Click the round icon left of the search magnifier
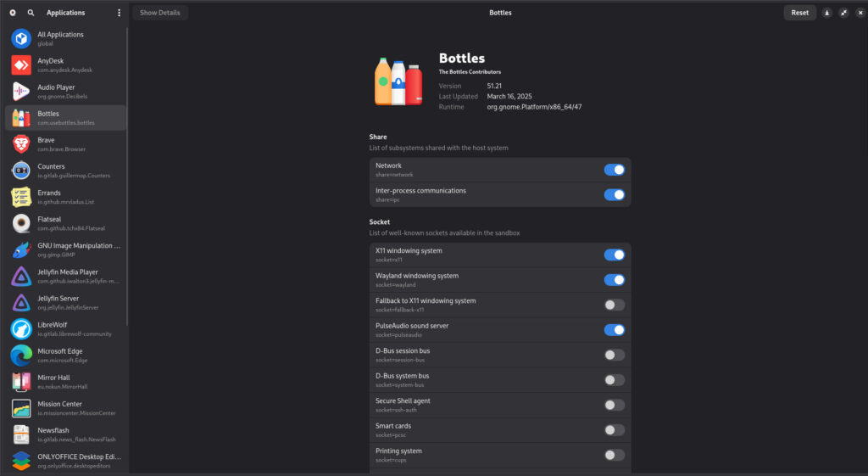868x476 pixels. [13, 13]
